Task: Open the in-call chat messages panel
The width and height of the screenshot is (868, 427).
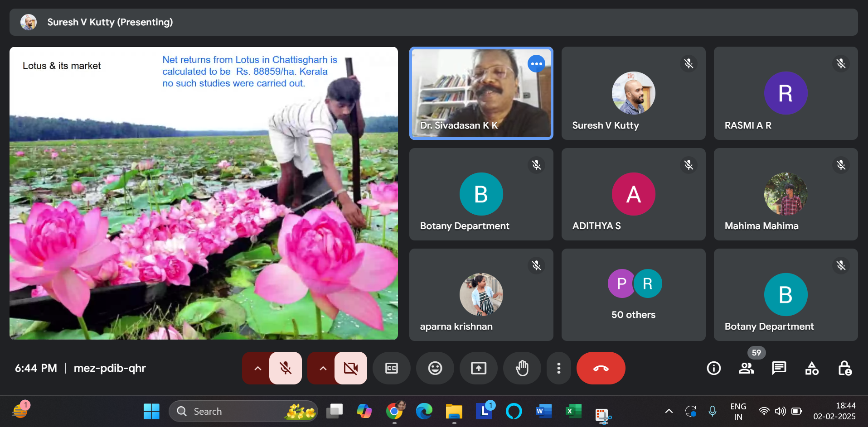Action: [779, 368]
